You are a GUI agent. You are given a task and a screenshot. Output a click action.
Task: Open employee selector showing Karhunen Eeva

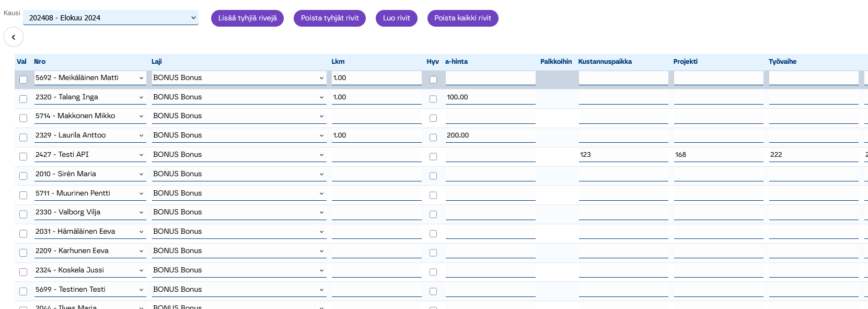pos(89,251)
